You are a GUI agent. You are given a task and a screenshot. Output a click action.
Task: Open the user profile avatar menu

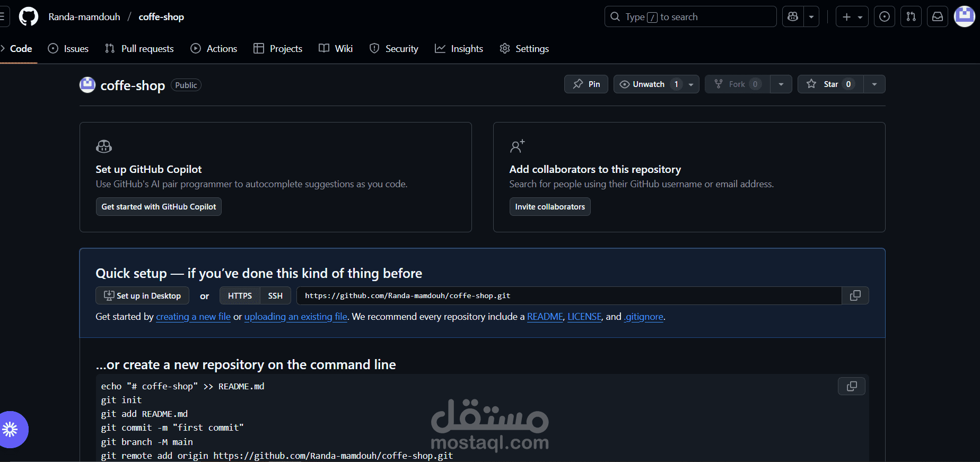[965, 16]
